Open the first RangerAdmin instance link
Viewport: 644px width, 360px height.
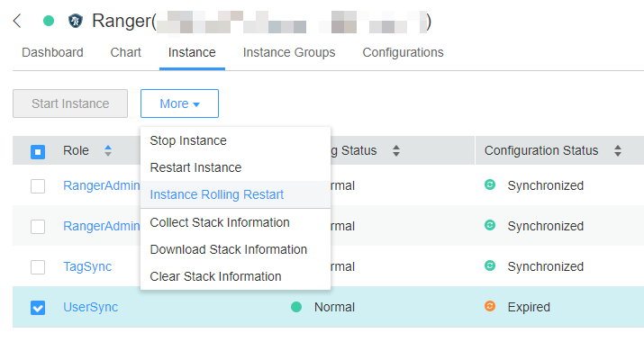102,185
